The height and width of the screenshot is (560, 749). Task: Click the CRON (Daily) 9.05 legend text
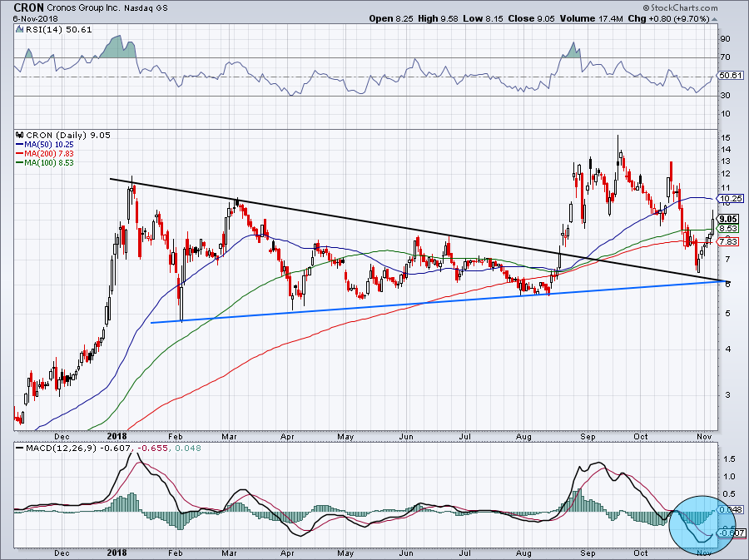(x=68, y=136)
